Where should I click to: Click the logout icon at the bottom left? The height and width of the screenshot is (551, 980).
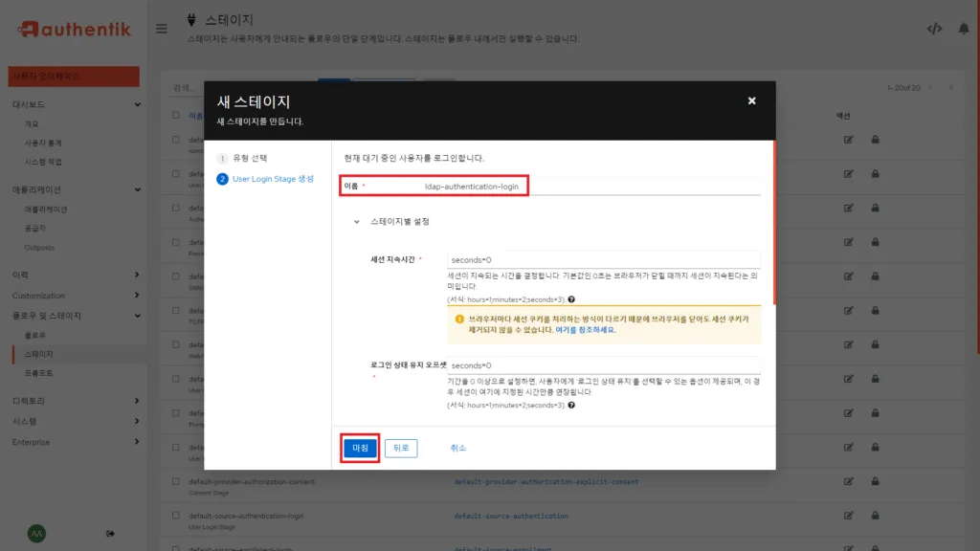click(x=111, y=533)
